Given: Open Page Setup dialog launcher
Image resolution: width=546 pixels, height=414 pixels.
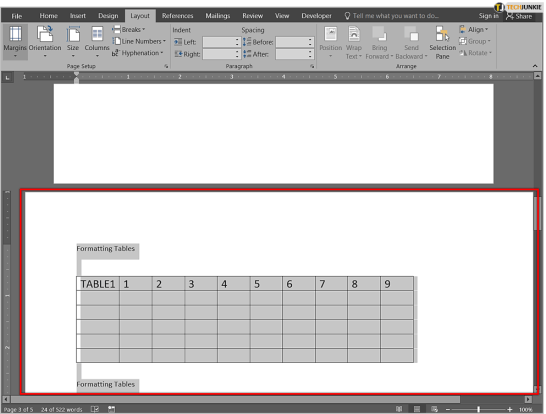Looking at the screenshot, I should (x=166, y=66).
